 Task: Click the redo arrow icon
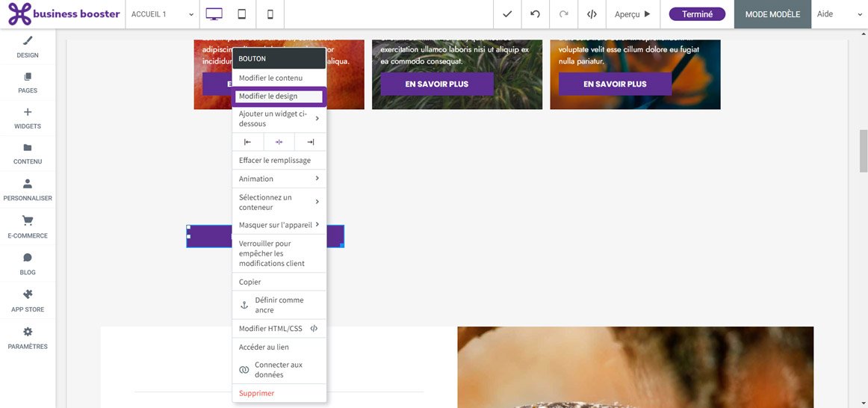pyautogui.click(x=563, y=14)
